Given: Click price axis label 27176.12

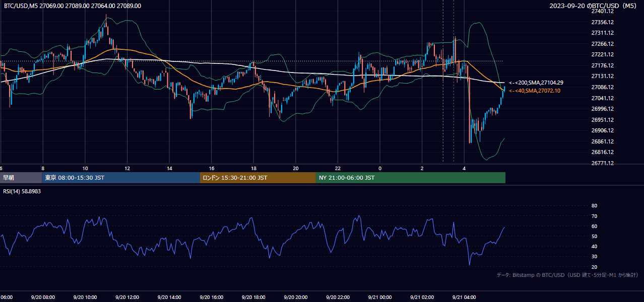Looking at the screenshot, I should (x=602, y=65).
